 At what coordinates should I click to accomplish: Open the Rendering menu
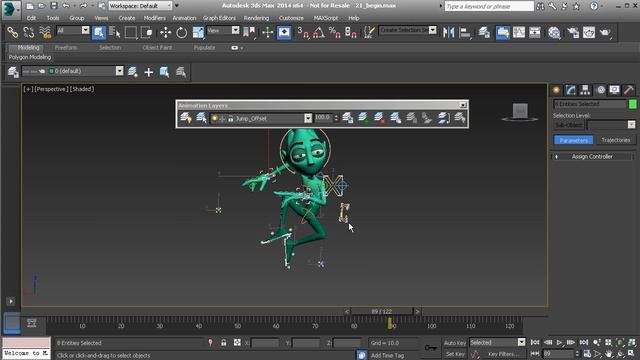256,18
